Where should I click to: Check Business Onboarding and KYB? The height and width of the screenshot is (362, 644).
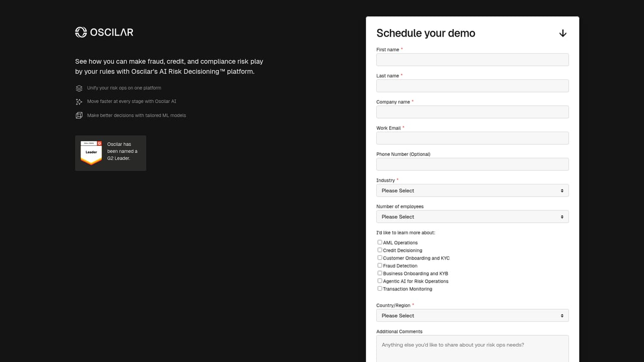click(380, 273)
